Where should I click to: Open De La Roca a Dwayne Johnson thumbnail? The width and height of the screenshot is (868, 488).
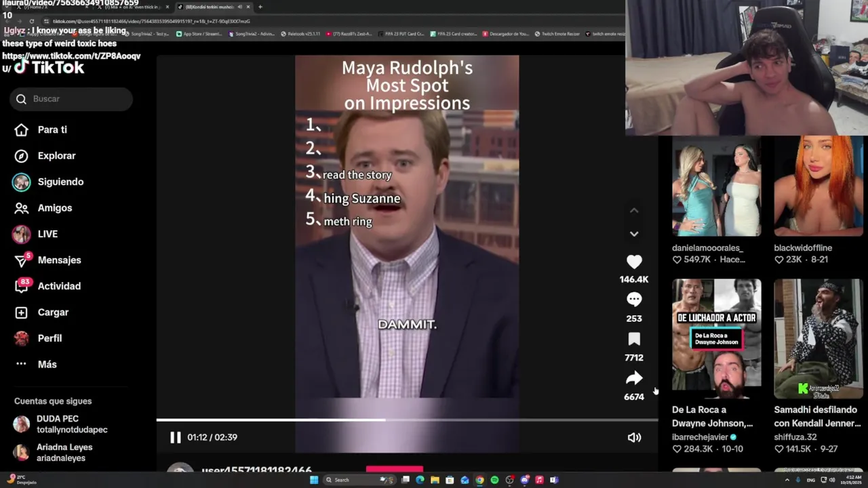coord(716,339)
